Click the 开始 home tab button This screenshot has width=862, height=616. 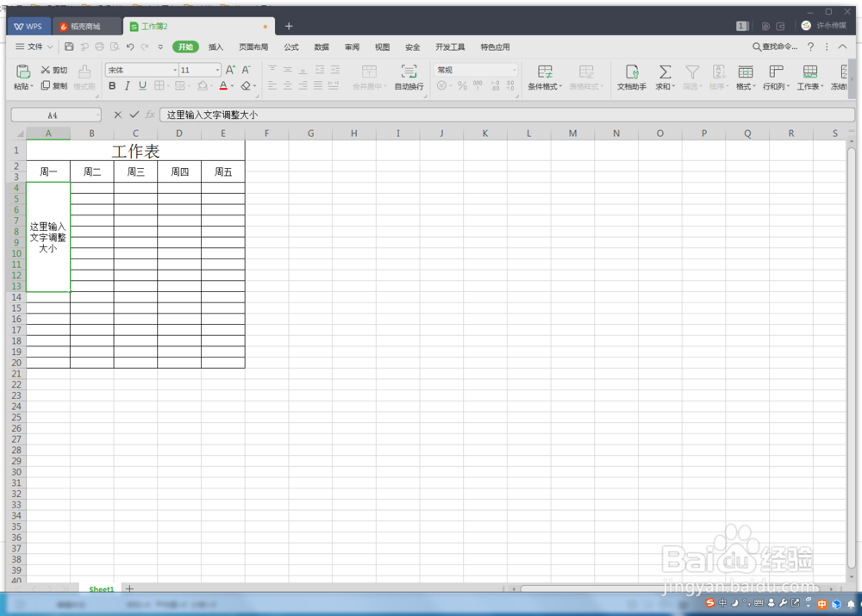point(186,47)
